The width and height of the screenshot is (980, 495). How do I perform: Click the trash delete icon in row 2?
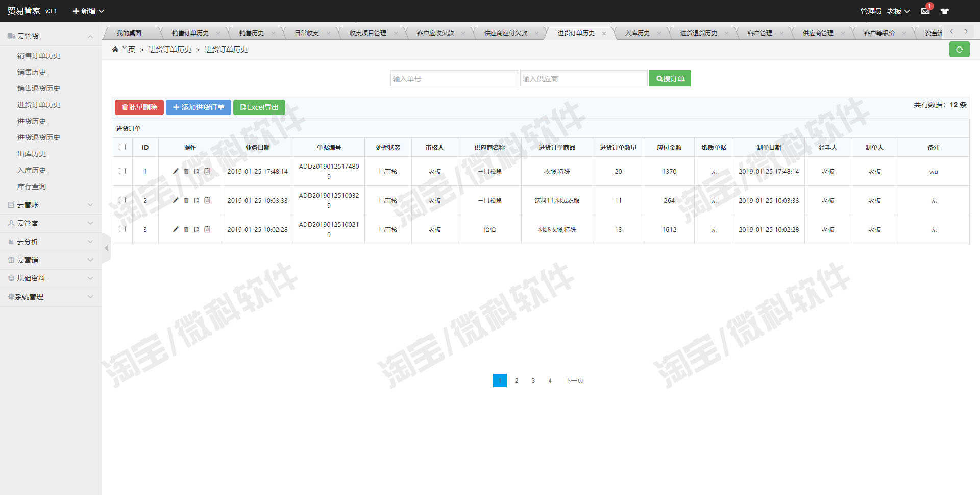pyautogui.click(x=186, y=200)
